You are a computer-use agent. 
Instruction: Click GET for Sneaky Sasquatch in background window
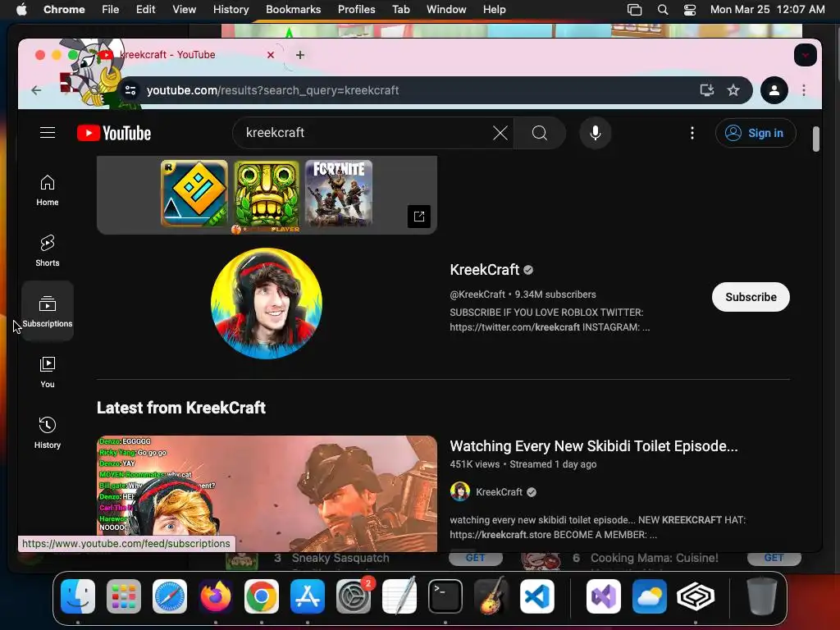pyautogui.click(x=475, y=558)
